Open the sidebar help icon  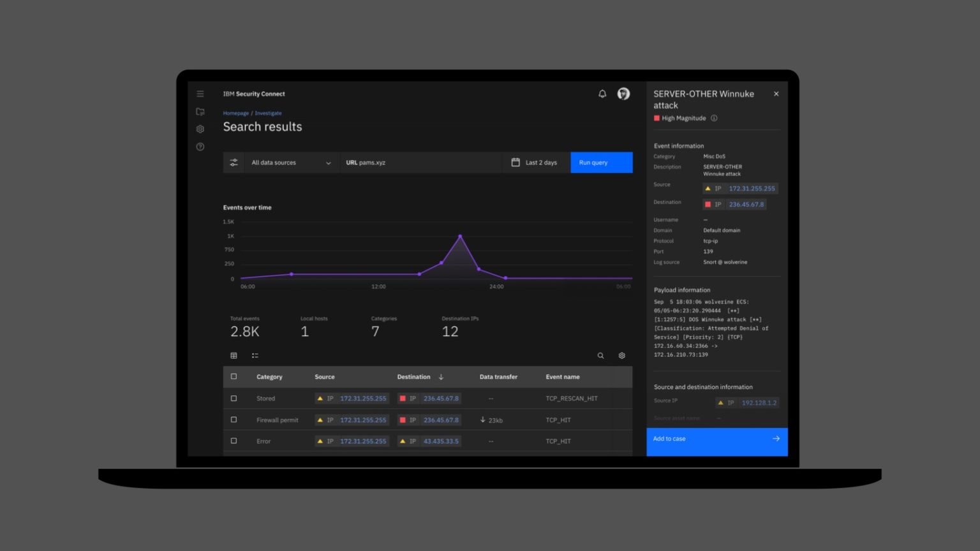(x=200, y=147)
